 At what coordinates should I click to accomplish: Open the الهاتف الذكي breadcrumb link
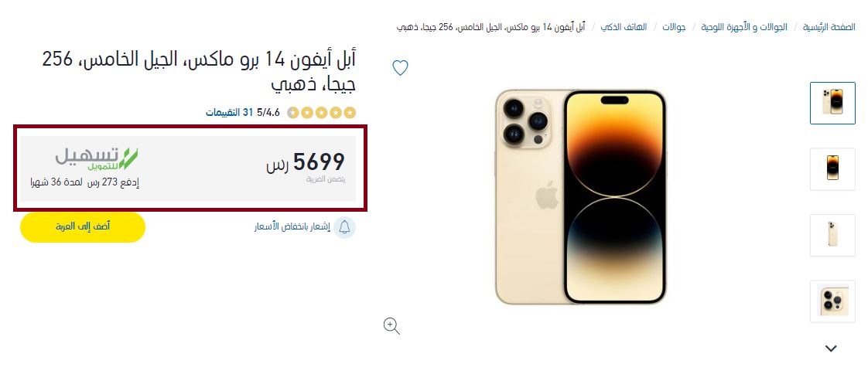pyautogui.click(x=624, y=27)
